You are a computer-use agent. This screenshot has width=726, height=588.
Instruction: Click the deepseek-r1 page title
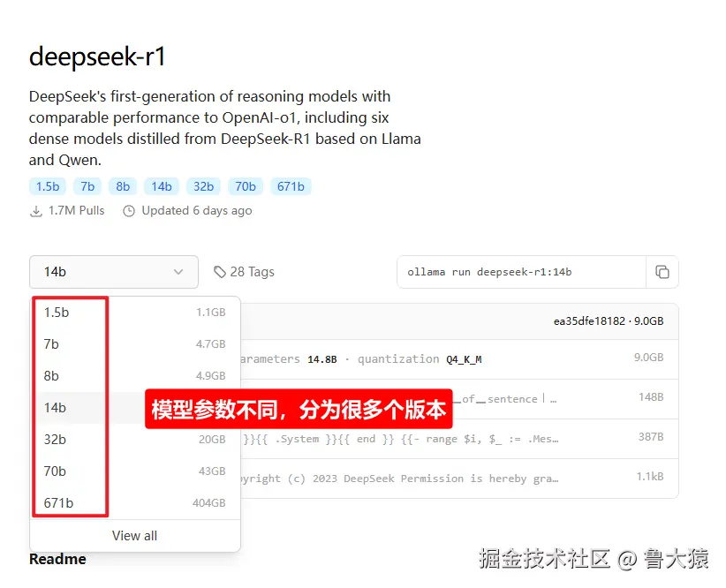coord(97,57)
